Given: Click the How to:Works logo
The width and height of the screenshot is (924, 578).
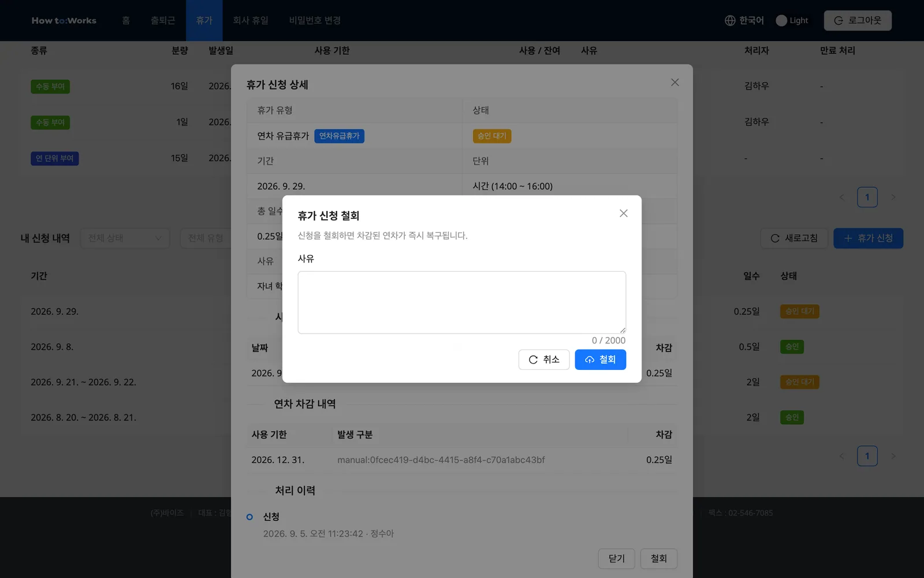Looking at the screenshot, I should click(64, 20).
